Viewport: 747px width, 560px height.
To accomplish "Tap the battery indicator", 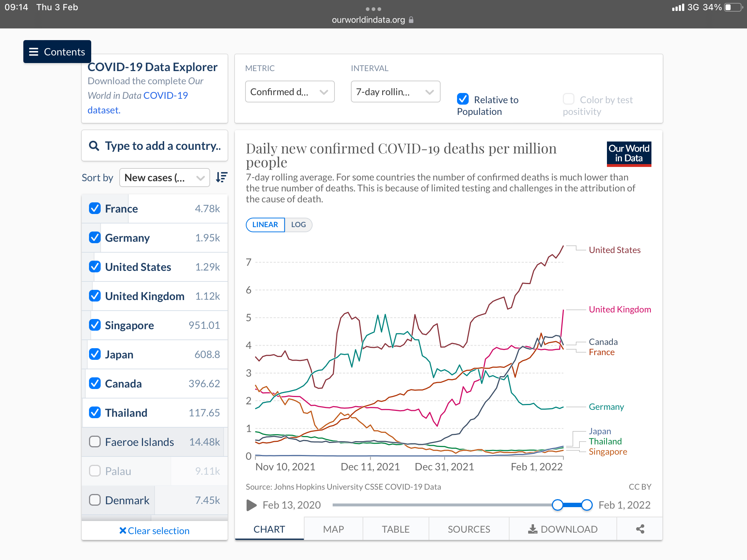I will point(734,7).
